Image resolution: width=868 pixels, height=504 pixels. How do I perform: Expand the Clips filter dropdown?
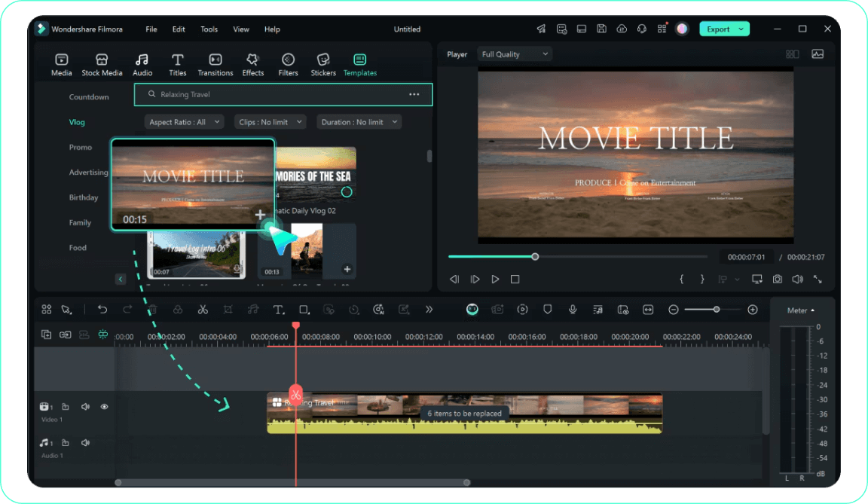pyautogui.click(x=270, y=122)
